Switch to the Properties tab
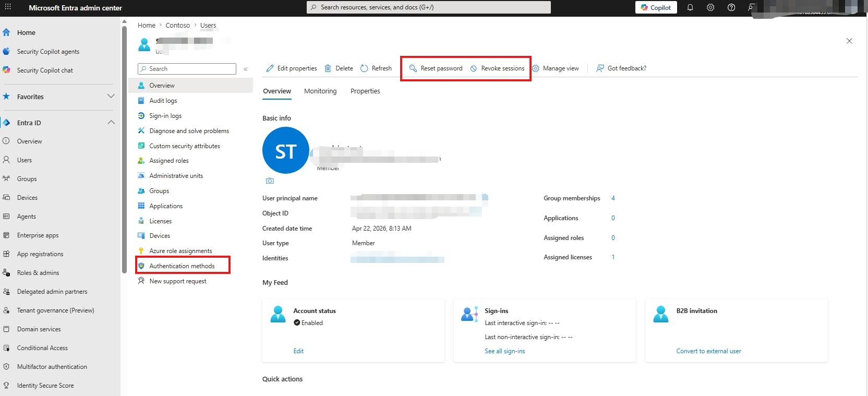868x396 pixels. click(365, 91)
